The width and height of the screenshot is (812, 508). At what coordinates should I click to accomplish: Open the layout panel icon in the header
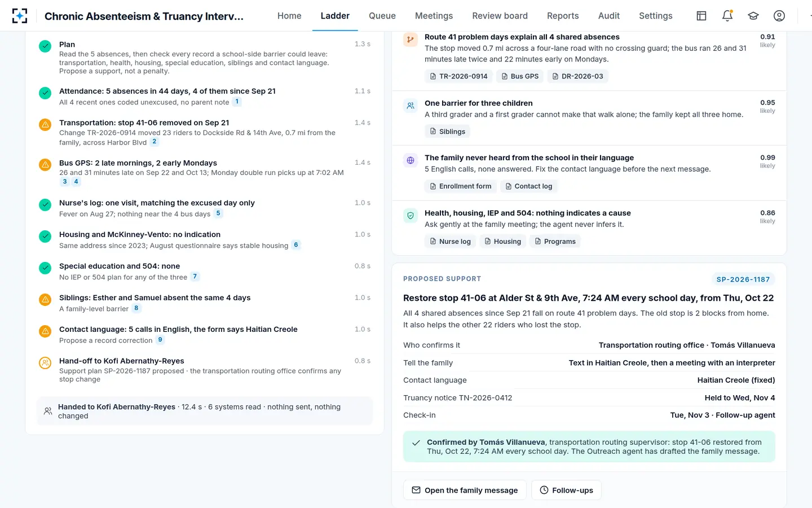point(701,16)
